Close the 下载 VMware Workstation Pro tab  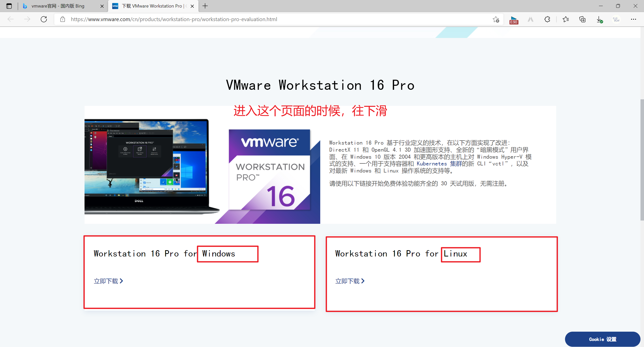192,6
